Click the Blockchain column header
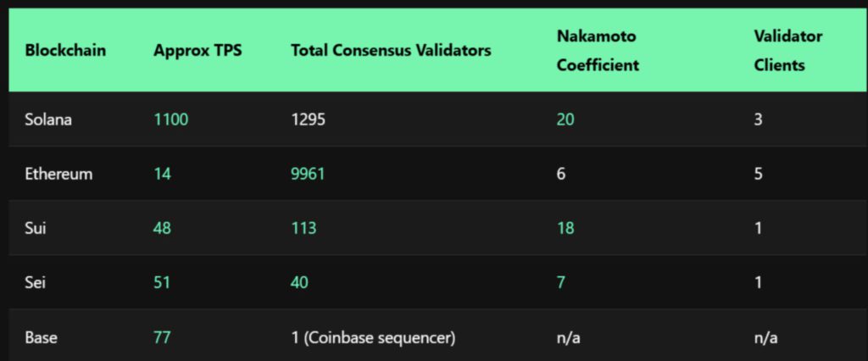Screen dimensions: 868x361 pos(65,51)
